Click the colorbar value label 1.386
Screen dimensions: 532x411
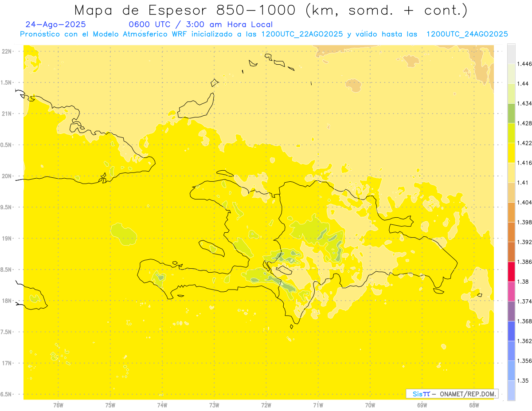click(524, 262)
